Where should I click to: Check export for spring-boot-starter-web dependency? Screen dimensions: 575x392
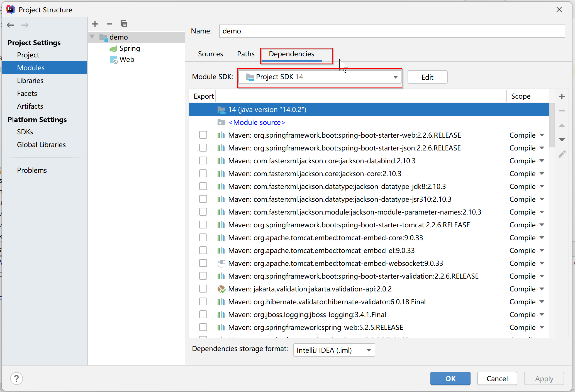(x=203, y=135)
